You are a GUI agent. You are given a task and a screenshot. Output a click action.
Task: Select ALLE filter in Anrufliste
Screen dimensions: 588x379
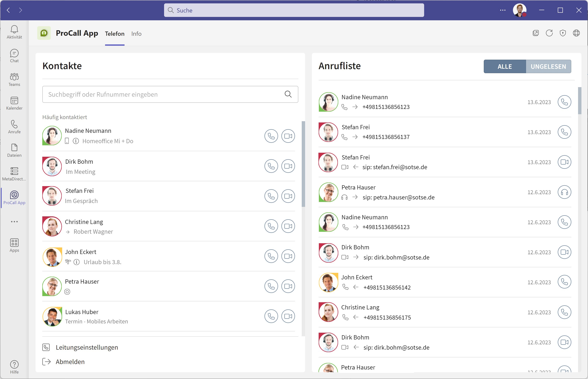tap(505, 66)
